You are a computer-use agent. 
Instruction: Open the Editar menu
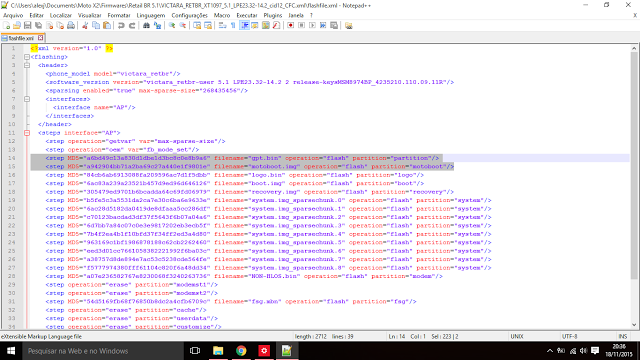[x=36, y=16]
